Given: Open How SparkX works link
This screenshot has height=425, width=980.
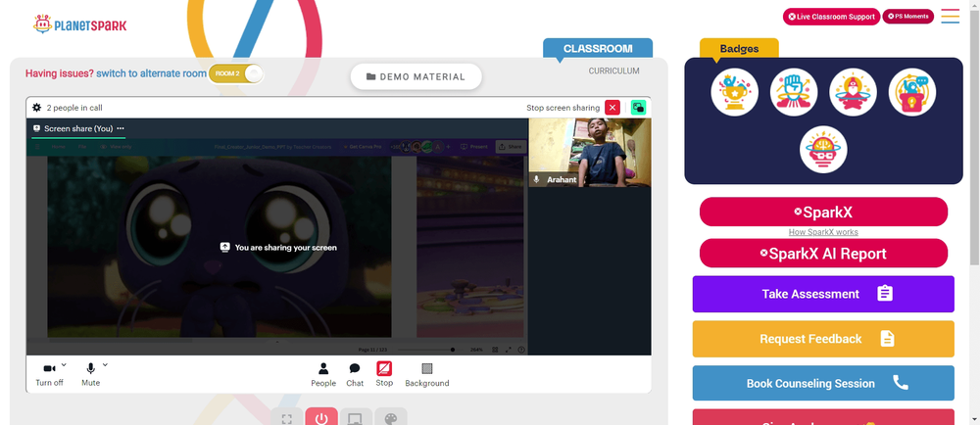Looking at the screenshot, I should coord(823,232).
